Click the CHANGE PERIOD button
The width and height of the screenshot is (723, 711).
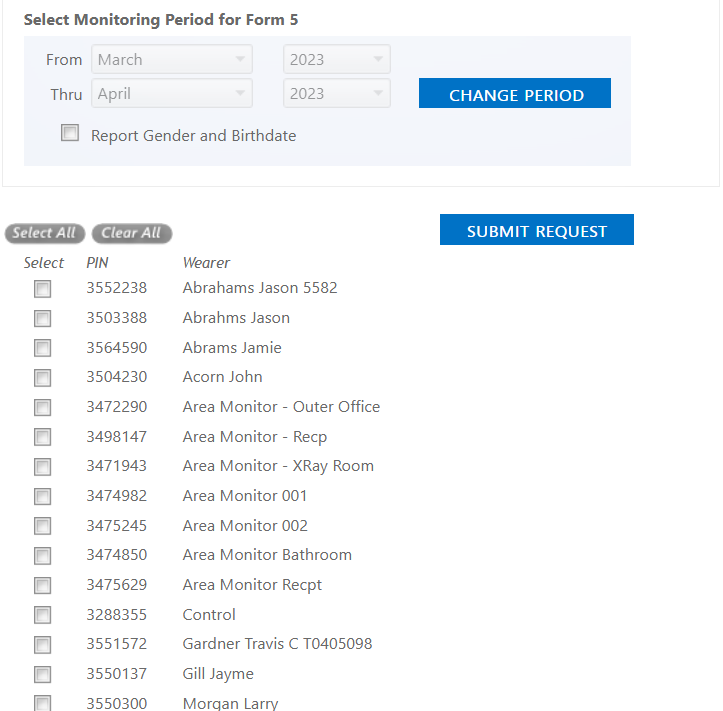pyautogui.click(x=515, y=93)
